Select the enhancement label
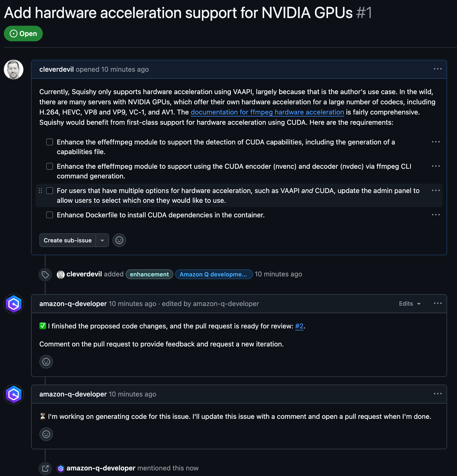 [149, 274]
